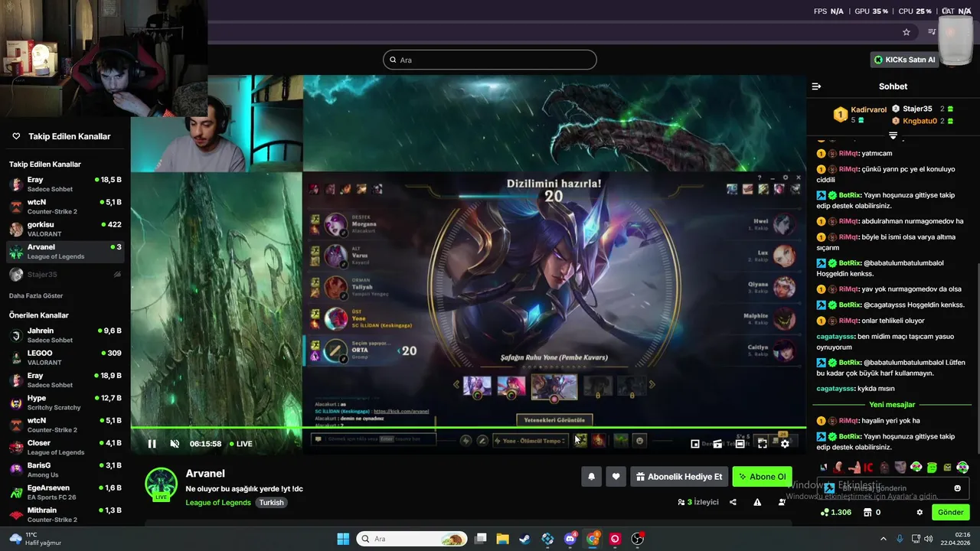Jump to Yeni mesajlar divider in chat
This screenshot has height=551, width=980.
[x=892, y=405]
